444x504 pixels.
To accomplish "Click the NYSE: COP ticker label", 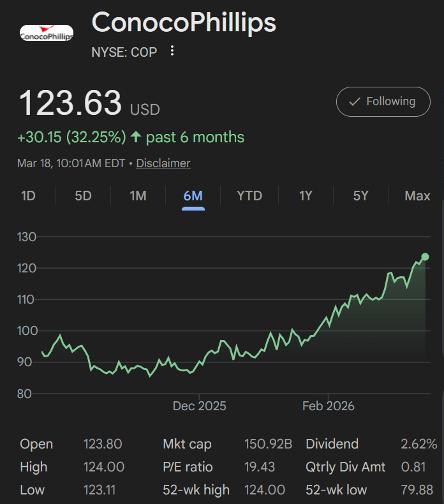I will pos(124,52).
